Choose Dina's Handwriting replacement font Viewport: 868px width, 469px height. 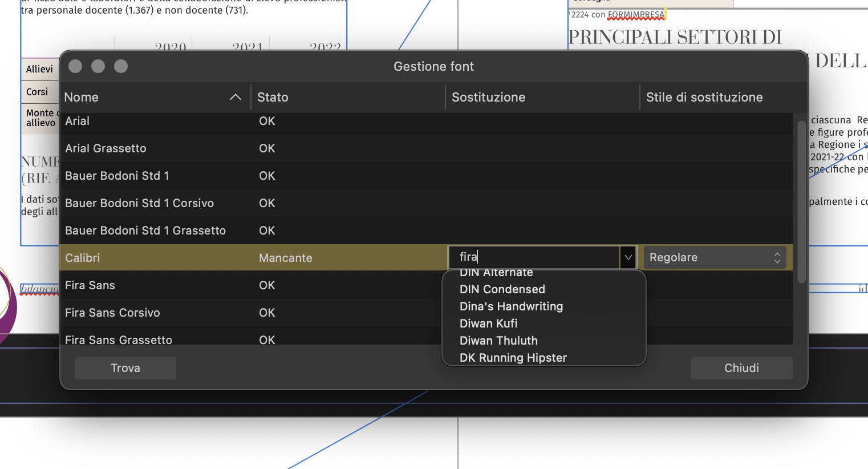pos(511,306)
